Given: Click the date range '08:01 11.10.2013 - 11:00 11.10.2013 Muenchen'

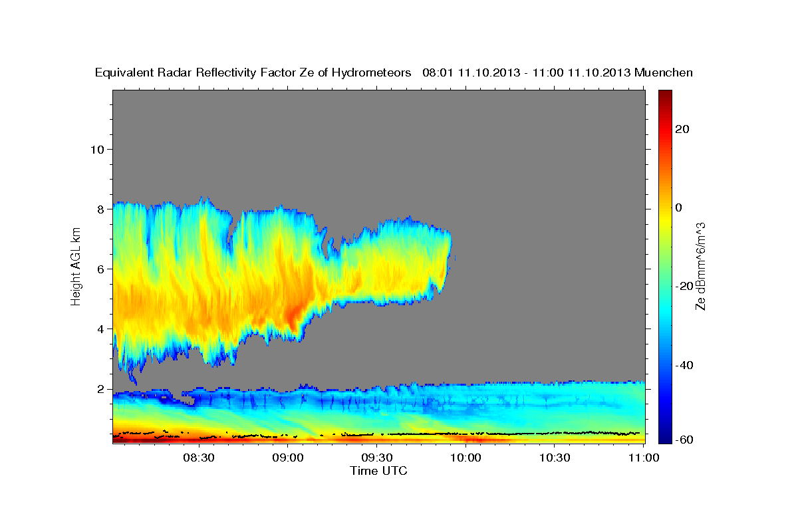Looking at the screenshot, I should pos(557,72).
